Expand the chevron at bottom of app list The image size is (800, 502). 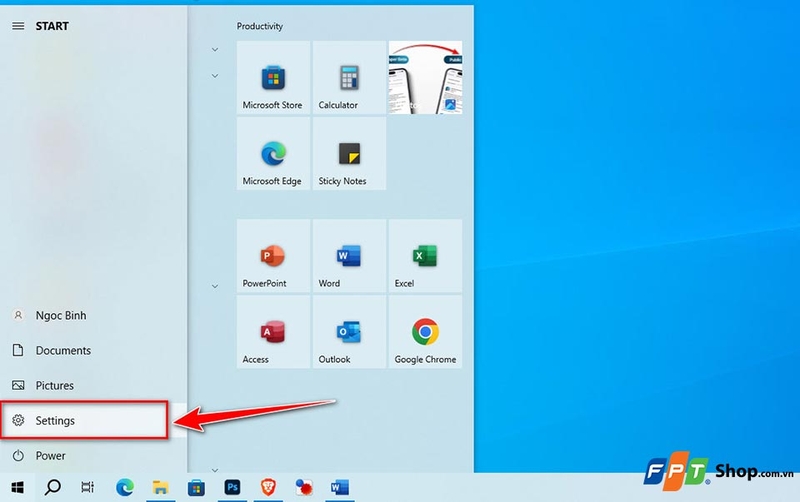215,470
